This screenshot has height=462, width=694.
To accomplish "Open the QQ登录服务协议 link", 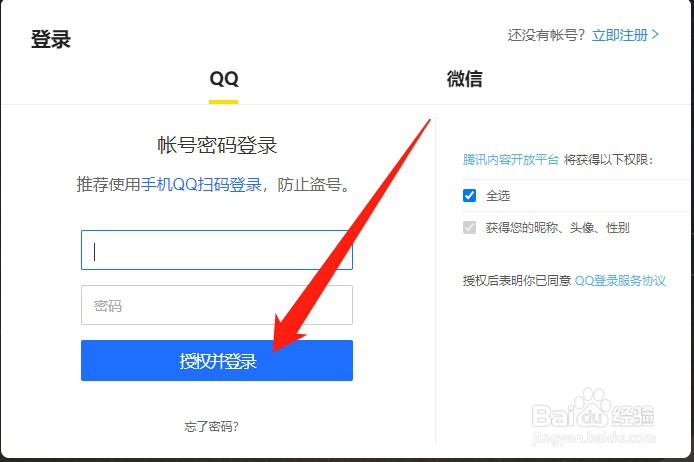I will click(620, 281).
